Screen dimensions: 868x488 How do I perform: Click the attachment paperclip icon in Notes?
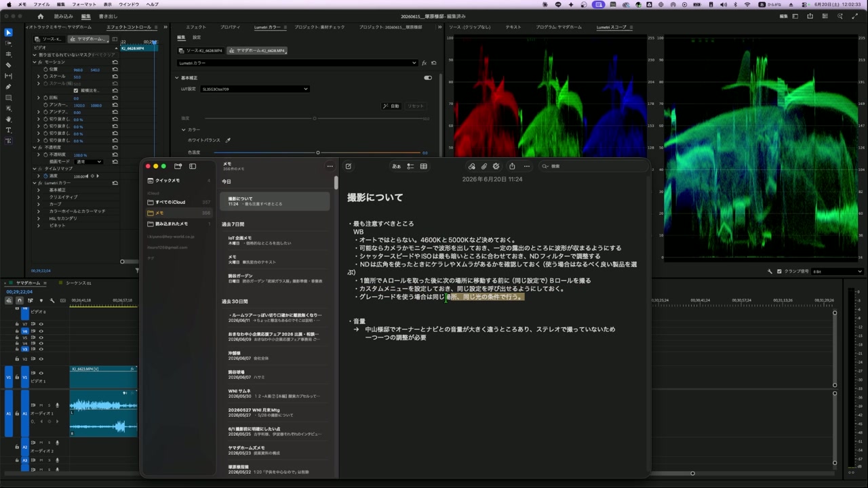point(484,166)
